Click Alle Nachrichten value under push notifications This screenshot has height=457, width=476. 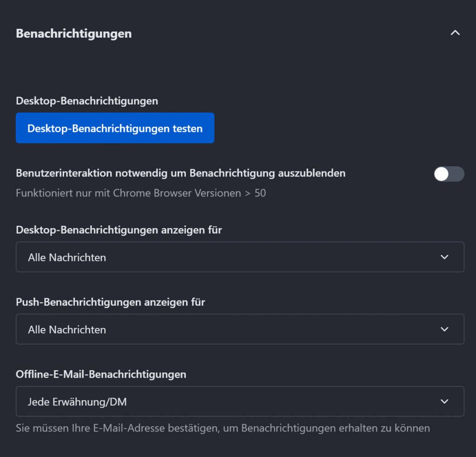tap(67, 330)
